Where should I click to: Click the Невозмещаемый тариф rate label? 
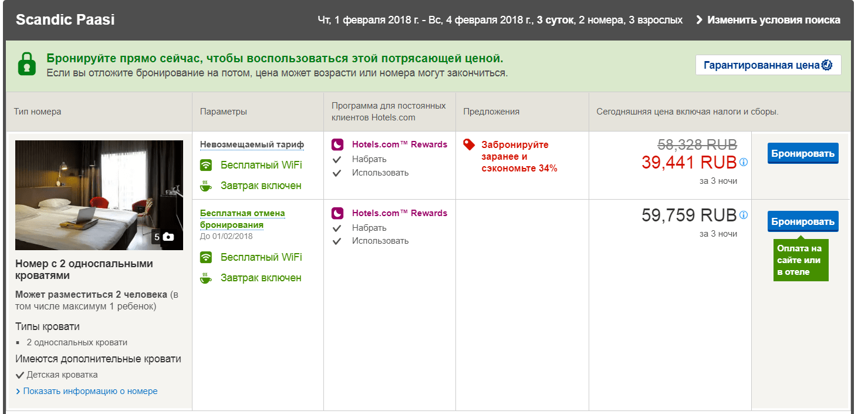(x=252, y=144)
